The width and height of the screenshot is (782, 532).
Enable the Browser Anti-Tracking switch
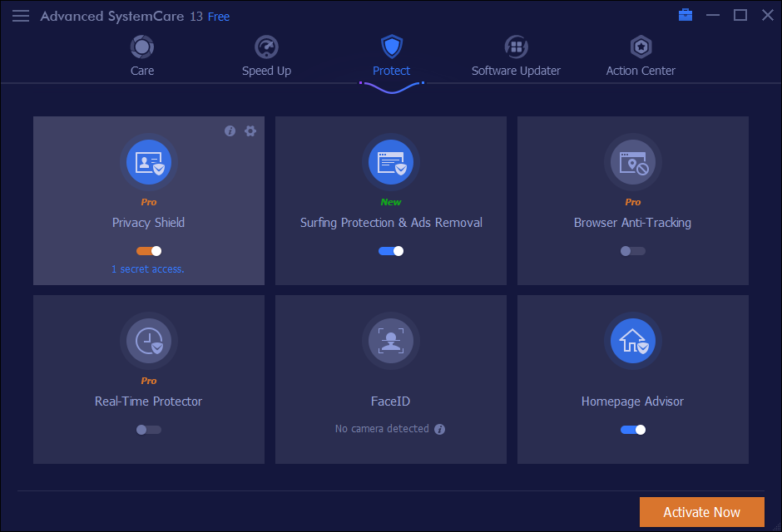coord(632,251)
